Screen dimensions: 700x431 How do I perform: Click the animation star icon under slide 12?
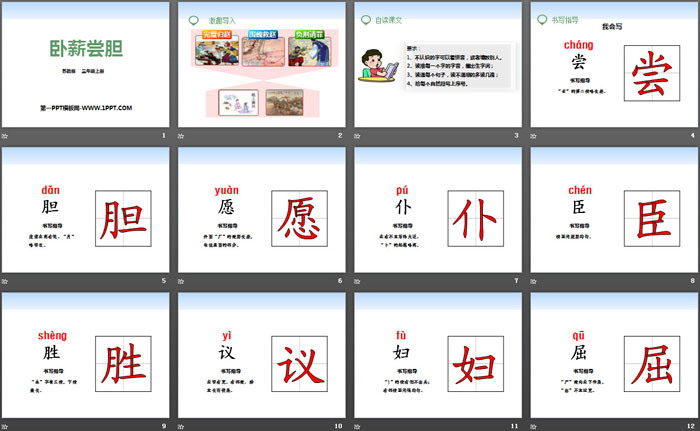point(533,427)
